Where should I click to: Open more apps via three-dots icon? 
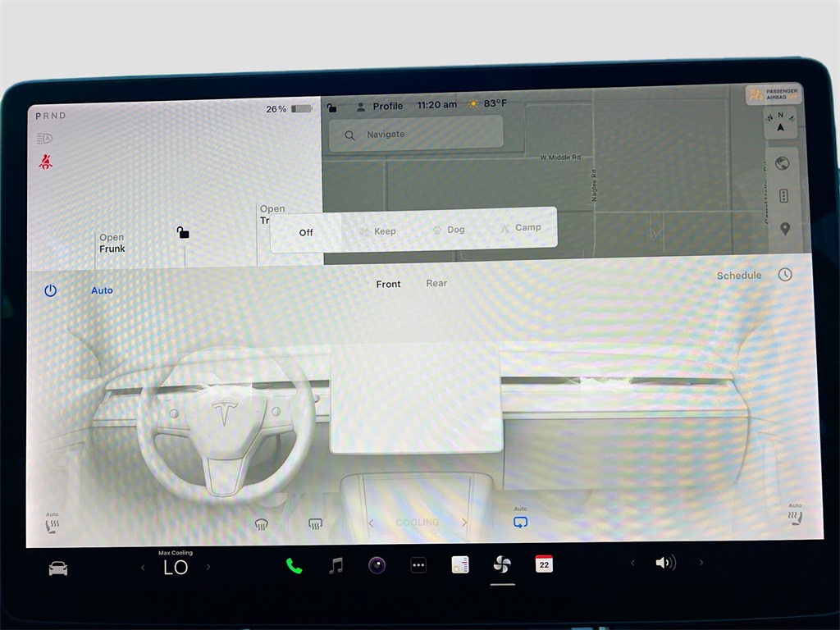pyautogui.click(x=418, y=565)
